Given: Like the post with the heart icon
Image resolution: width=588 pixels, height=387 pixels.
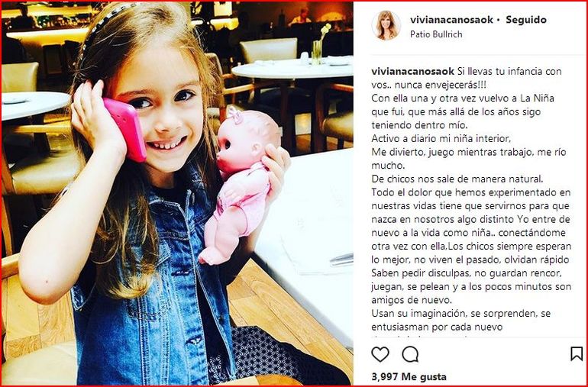Looking at the screenshot, I should click(380, 354).
